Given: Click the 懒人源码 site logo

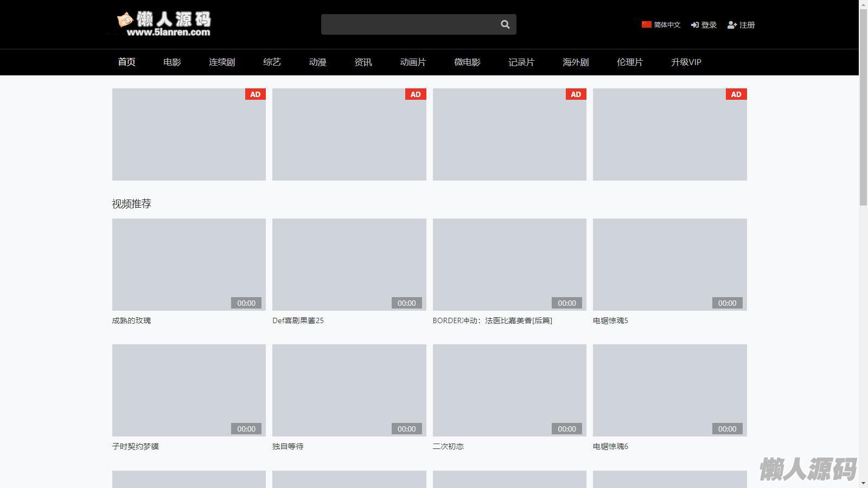Looking at the screenshot, I should 164,24.
